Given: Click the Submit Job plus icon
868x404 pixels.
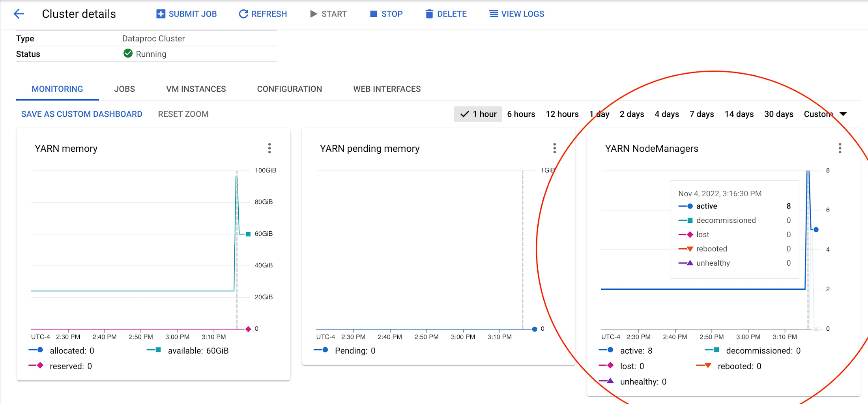Looking at the screenshot, I should [x=161, y=14].
